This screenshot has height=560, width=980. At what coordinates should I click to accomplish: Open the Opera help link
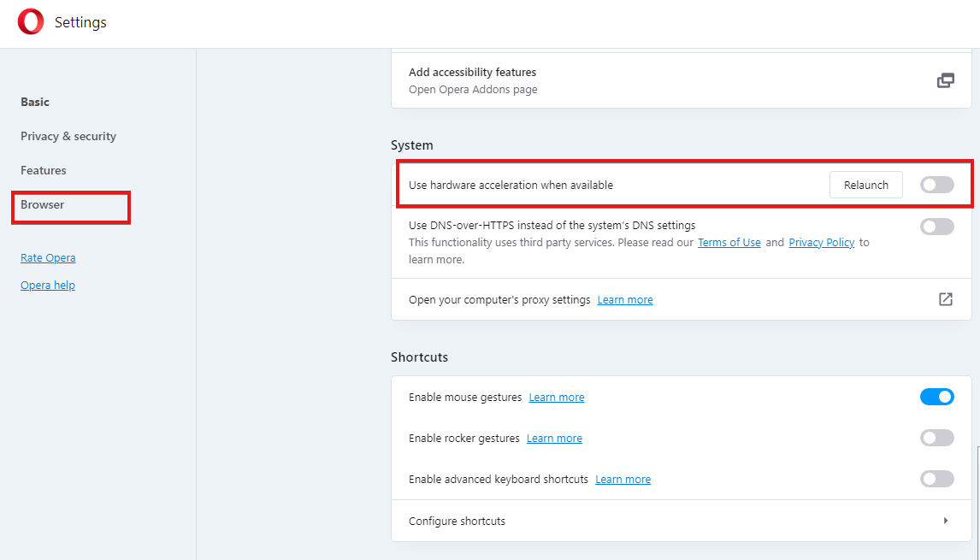pos(48,285)
